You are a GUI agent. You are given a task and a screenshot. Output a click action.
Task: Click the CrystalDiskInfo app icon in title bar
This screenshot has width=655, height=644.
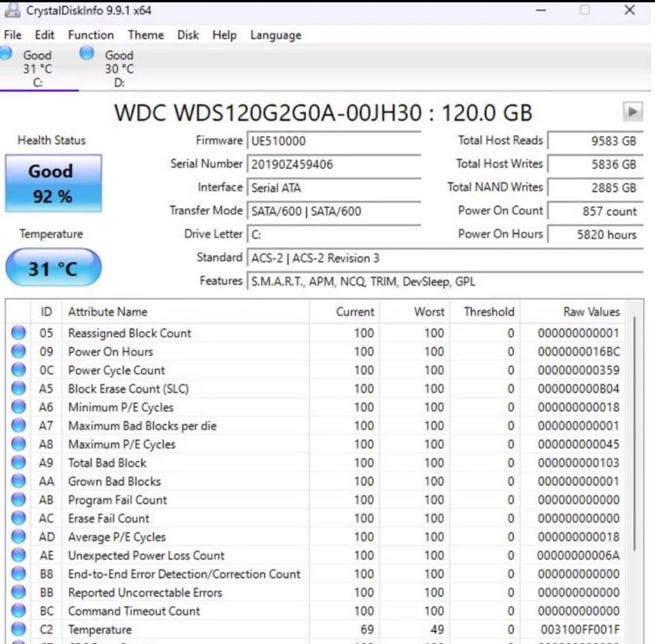[x=12, y=10]
